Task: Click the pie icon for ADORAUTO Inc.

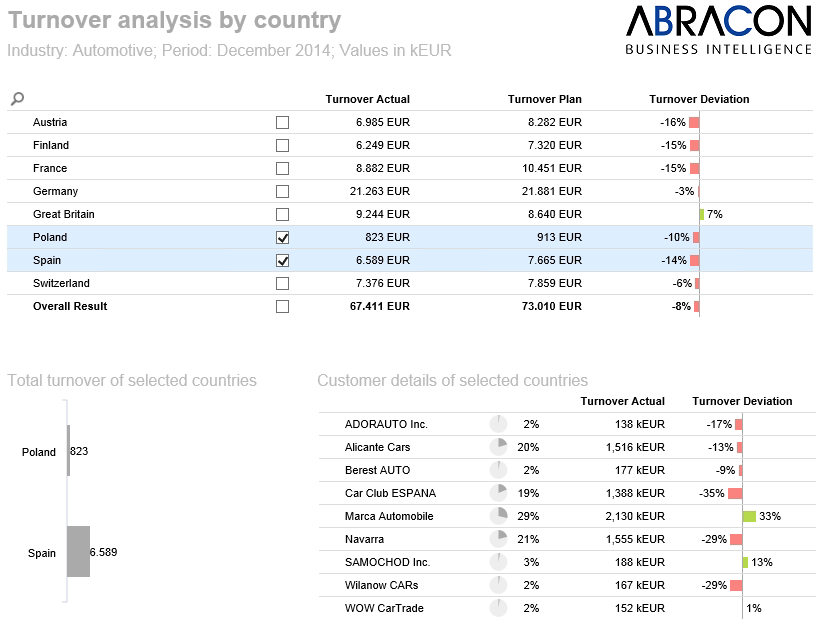Action: click(x=498, y=424)
